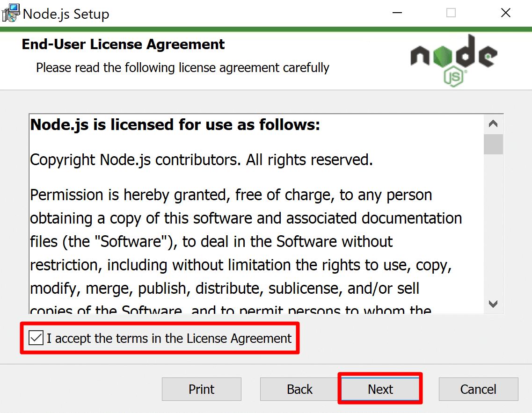Go Back to the previous setup step
The height and width of the screenshot is (413, 532).
(299, 389)
